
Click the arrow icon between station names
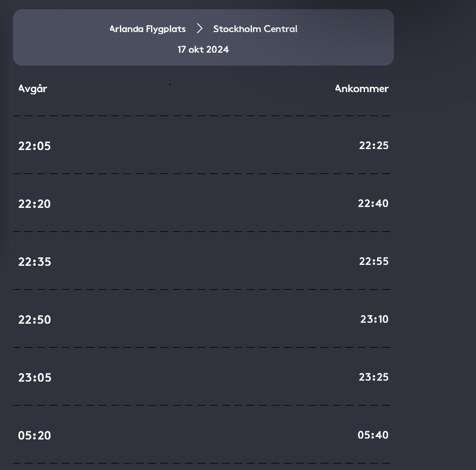point(200,29)
